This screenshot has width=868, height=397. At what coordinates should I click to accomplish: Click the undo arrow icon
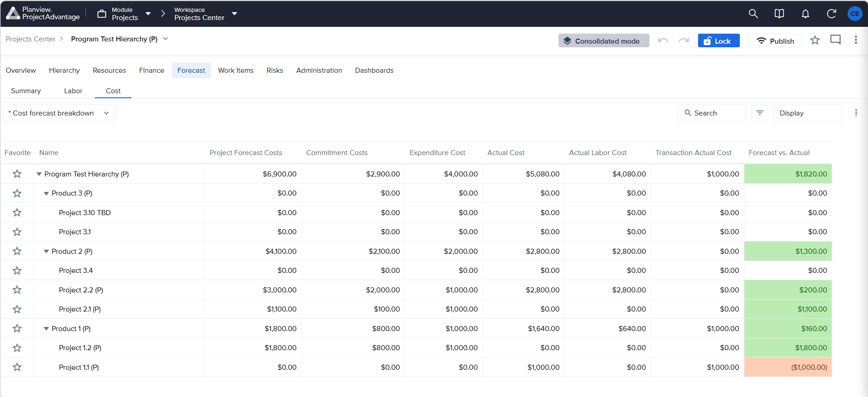pos(663,40)
